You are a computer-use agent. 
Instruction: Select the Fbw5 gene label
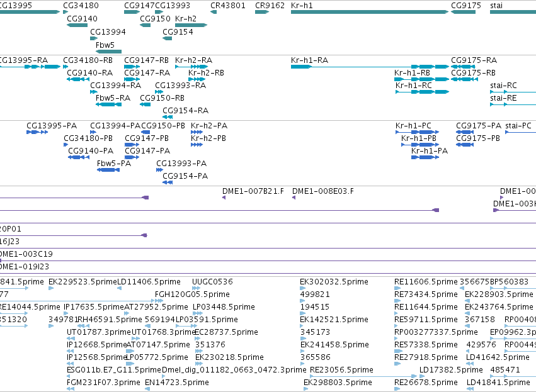tap(105, 45)
